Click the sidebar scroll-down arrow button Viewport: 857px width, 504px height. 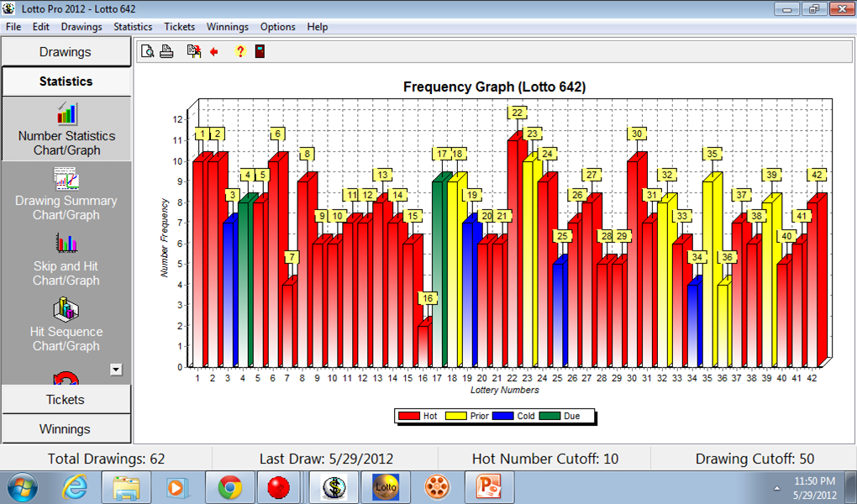pos(116,370)
